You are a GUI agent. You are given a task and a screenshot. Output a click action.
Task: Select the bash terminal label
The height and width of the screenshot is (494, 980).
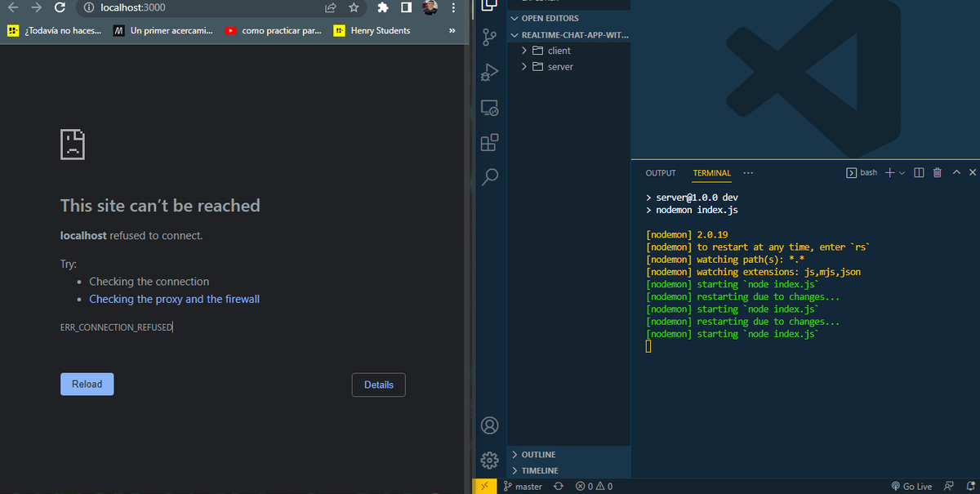click(862, 172)
